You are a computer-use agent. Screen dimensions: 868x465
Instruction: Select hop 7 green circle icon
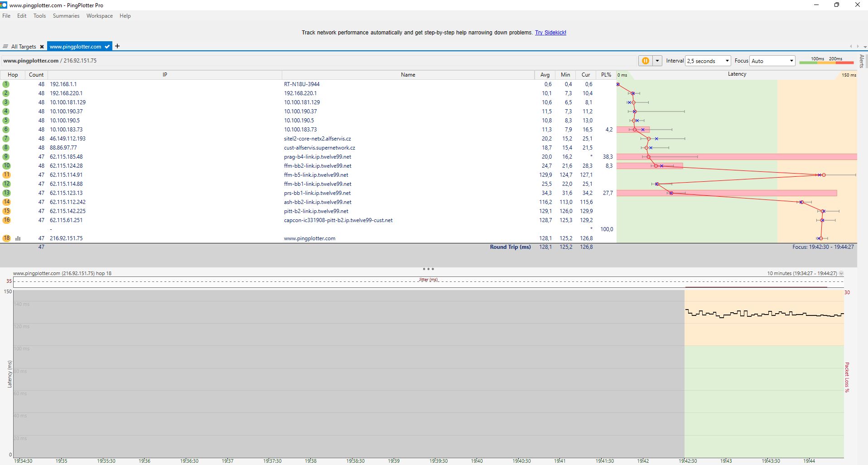(6, 139)
